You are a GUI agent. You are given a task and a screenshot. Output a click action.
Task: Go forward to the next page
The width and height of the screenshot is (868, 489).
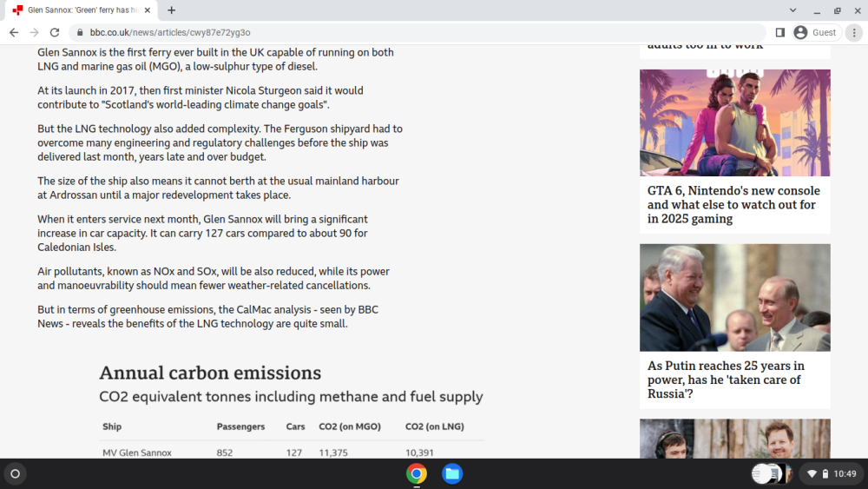click(x=35, y=33)
